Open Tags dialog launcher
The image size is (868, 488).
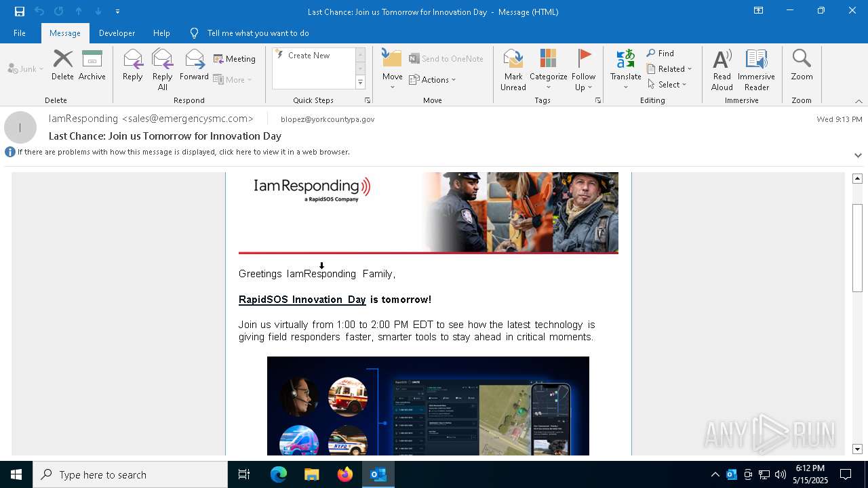click(598, 100)
